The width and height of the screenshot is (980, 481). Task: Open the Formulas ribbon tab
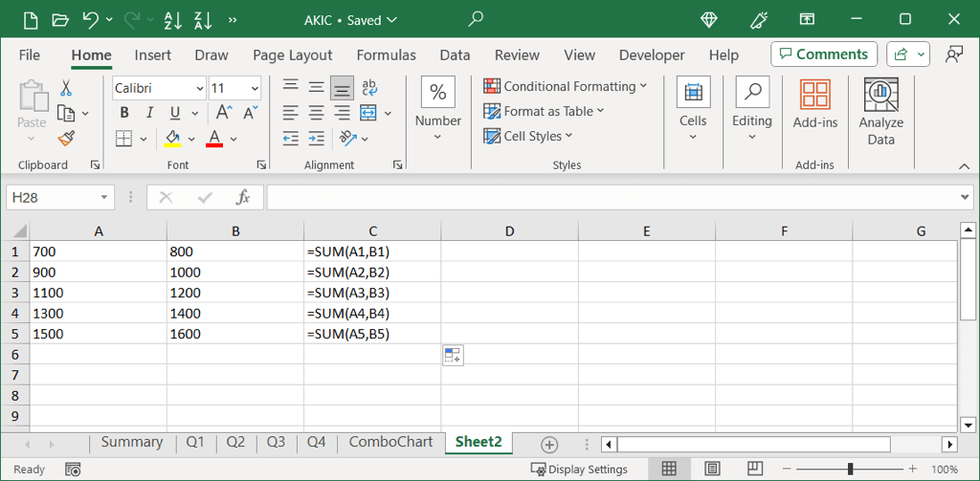click(387, 55)
